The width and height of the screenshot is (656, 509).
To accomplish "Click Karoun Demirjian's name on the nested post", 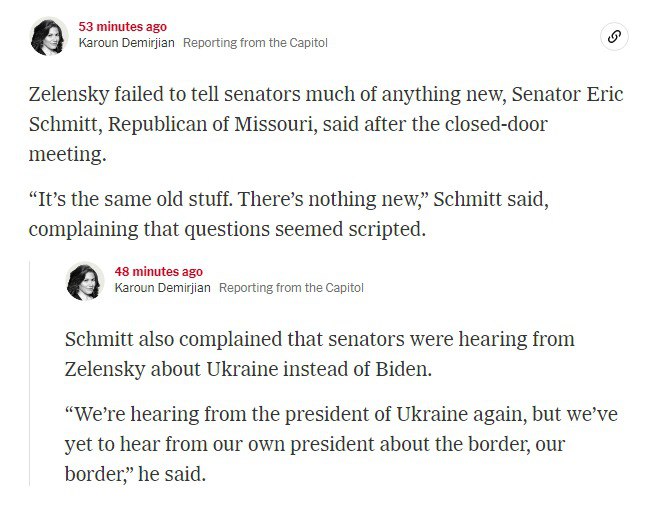I will click(162, 288).
